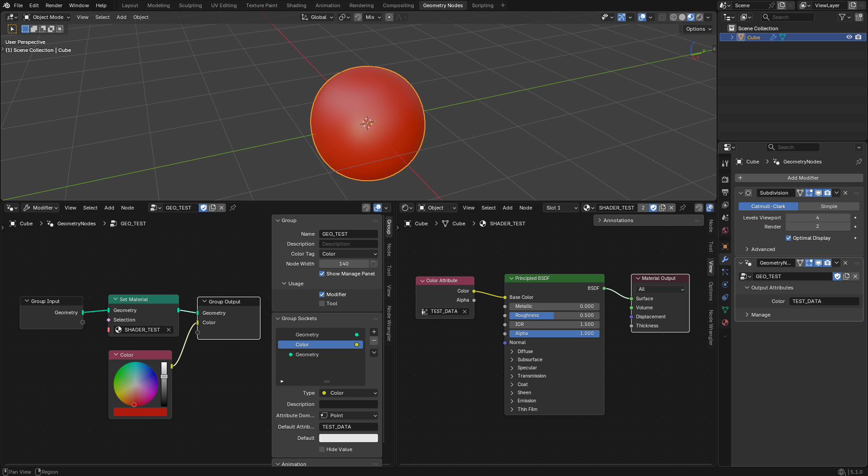Add a socket with the plus icon

(x=374, y=332)
